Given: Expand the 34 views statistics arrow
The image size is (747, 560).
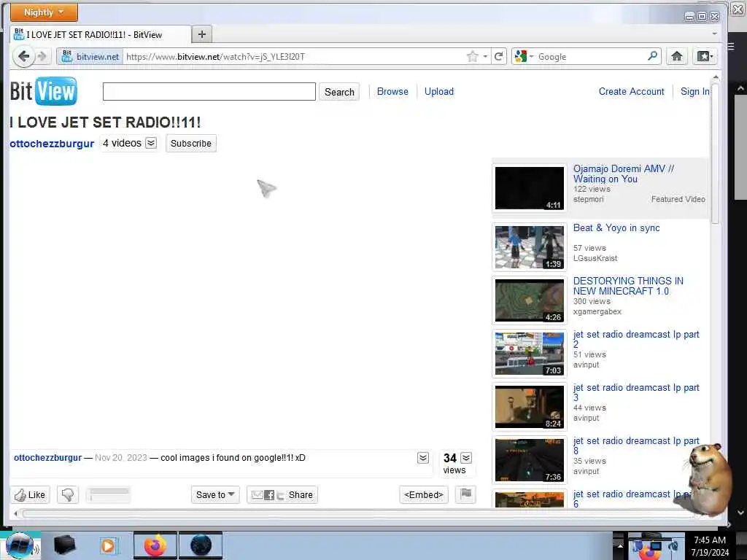Looking at the screenshot, I should [x=466, y=458].
